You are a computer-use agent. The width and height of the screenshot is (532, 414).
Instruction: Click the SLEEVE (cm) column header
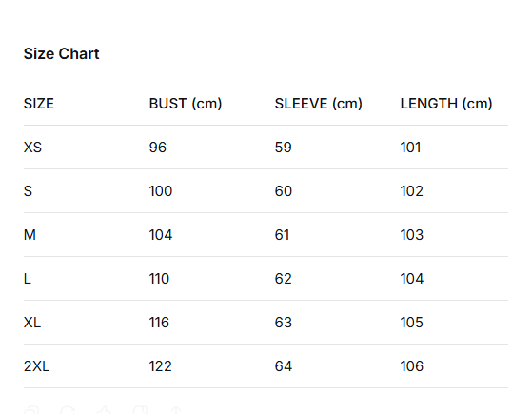(318, 104)
